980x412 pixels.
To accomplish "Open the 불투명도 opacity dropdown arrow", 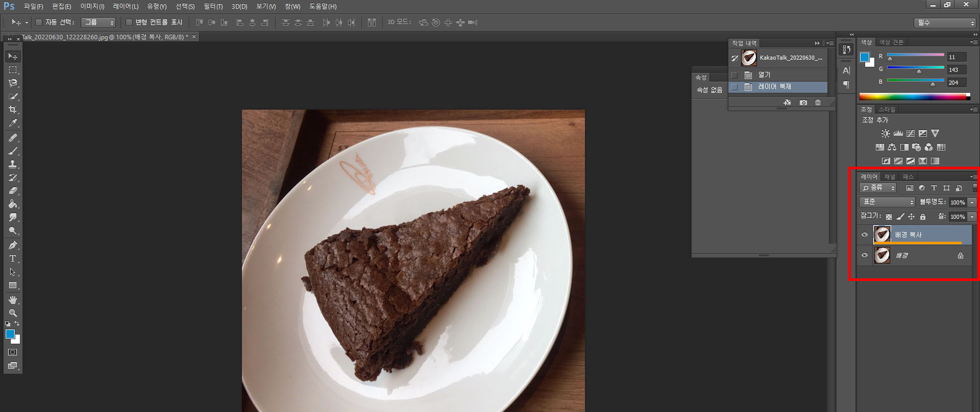I will pyautogui.click(x=972, y=202).
